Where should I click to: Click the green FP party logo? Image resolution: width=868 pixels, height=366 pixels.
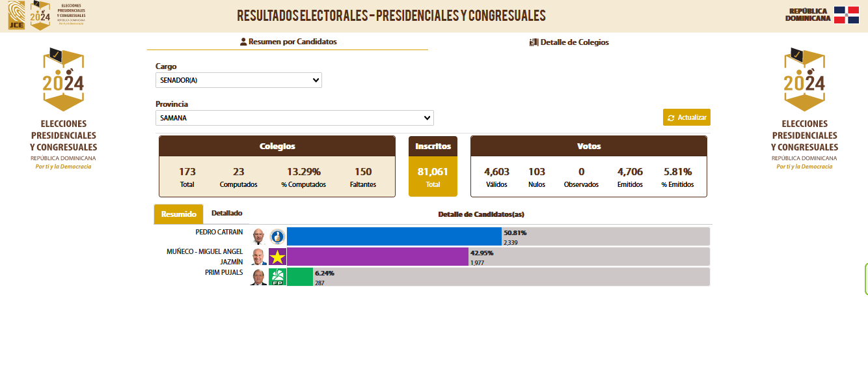[x=277, y=277]
